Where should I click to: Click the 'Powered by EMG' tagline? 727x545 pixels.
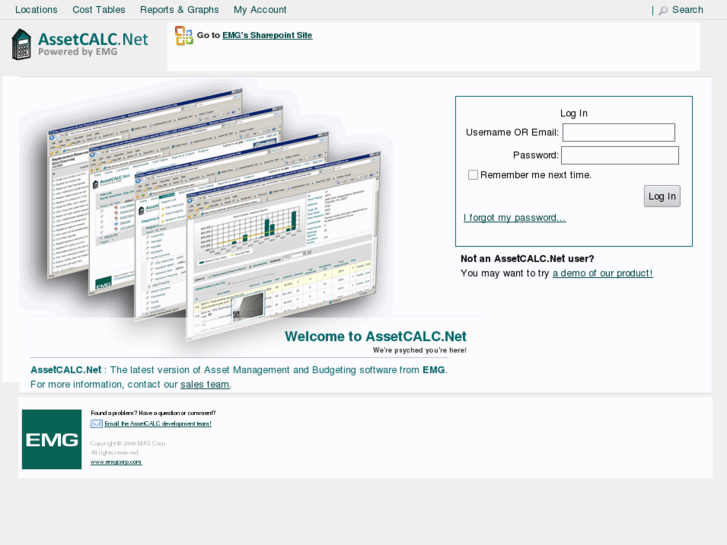78,52
